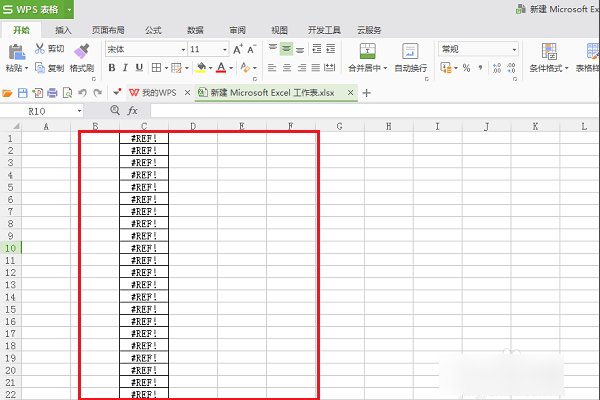Open the Page Layout (页面布局) tab
600x400 pixels.
[108, 30]
